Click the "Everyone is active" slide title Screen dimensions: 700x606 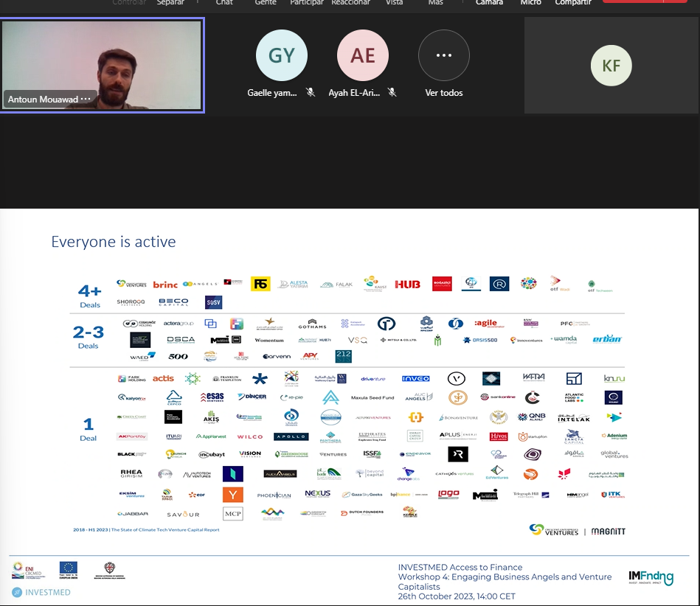[113, 242]
